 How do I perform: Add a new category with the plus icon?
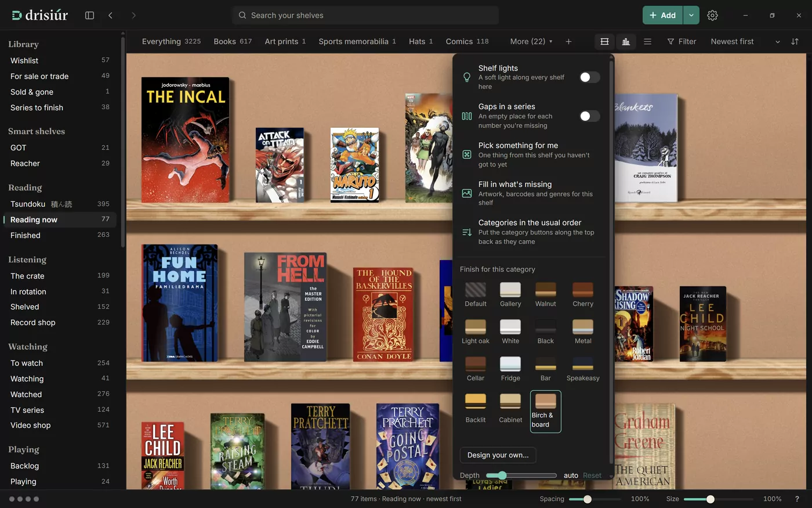click(568, 41)
